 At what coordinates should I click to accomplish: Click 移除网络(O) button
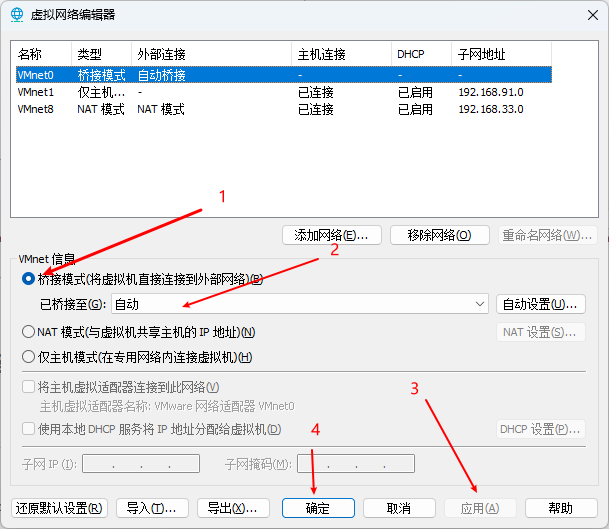click(439, 235)
